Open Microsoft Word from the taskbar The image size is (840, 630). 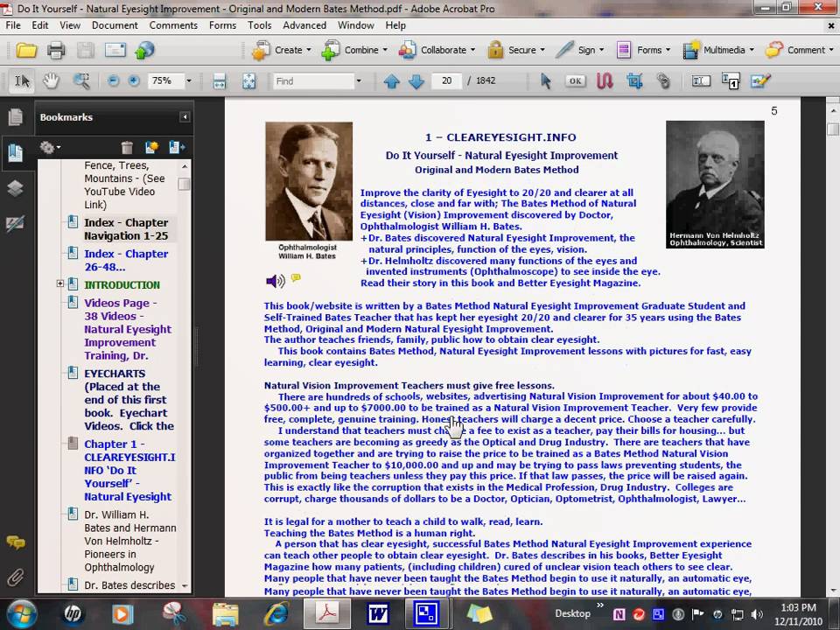(x=377, y=613)
